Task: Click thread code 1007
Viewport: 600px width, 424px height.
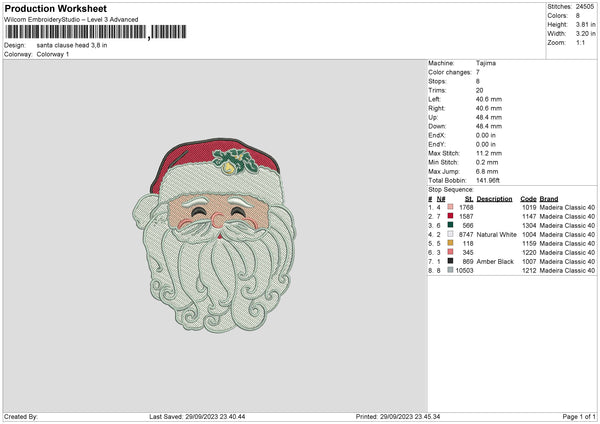Action: (529, 262)
